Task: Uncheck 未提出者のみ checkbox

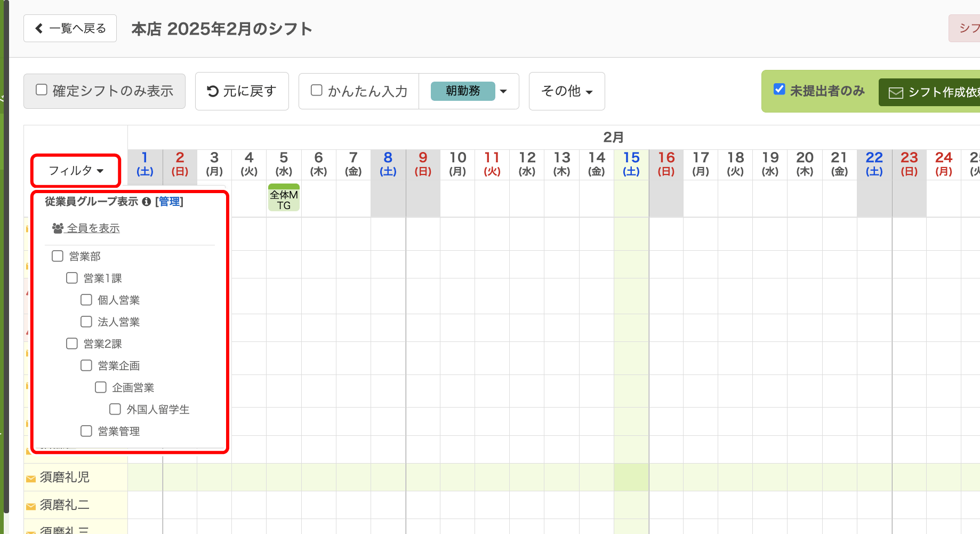Action: (779, 89)
